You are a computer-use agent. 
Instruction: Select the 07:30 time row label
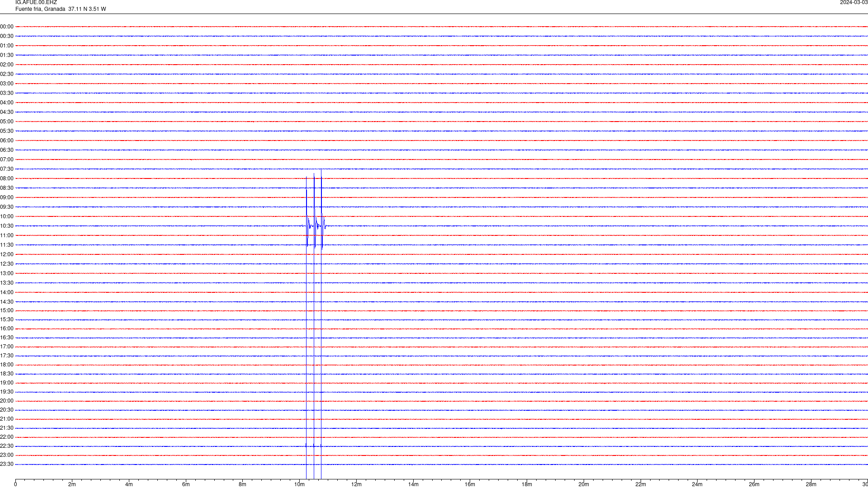click(7, 169)
